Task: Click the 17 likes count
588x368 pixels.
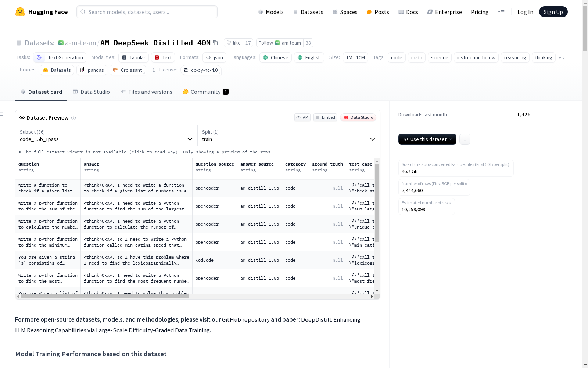Action: 248,43
